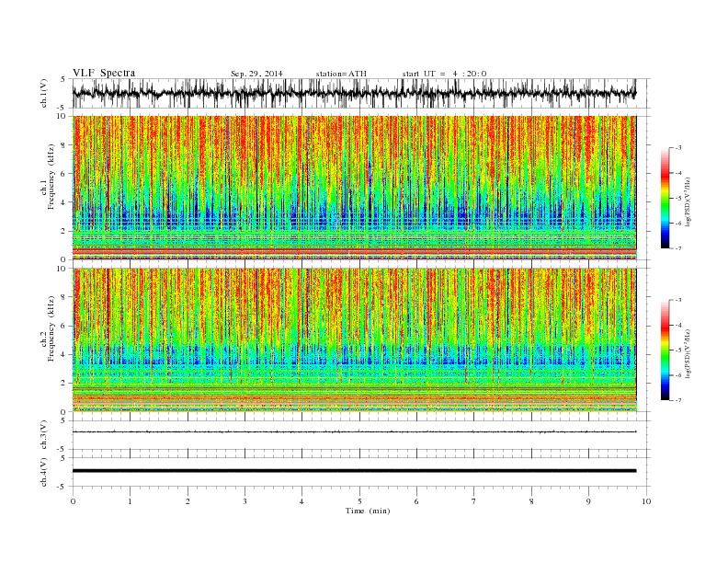Click the "VLF Spectra" plot title
Screen dimensions: 728x563
tap(104, 73)
